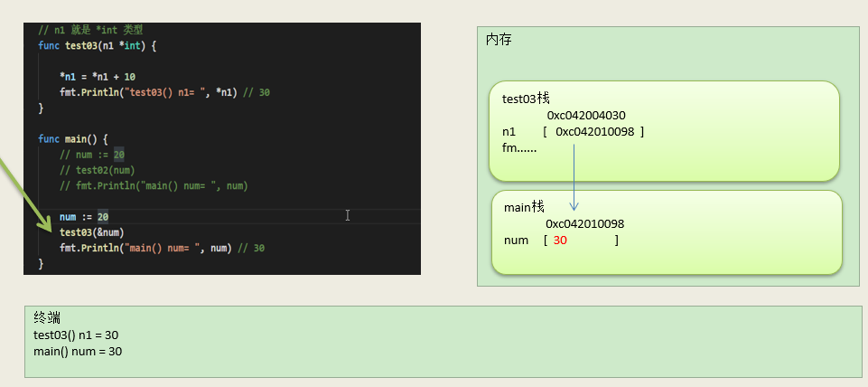Click the n1 value '0xc042010098' in brackets

coord(594,131)
